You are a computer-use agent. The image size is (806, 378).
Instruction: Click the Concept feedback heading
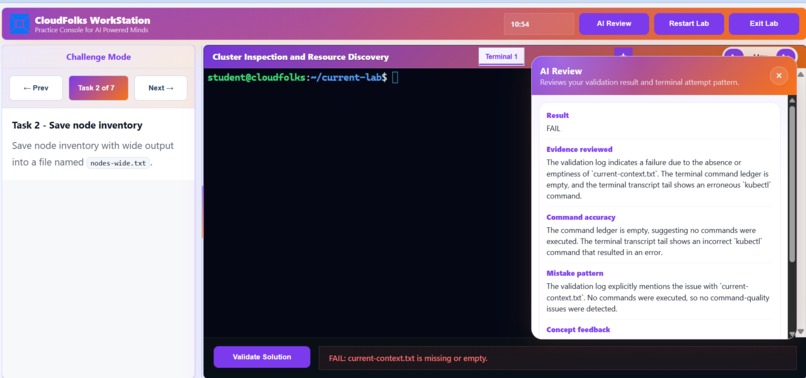578,330
